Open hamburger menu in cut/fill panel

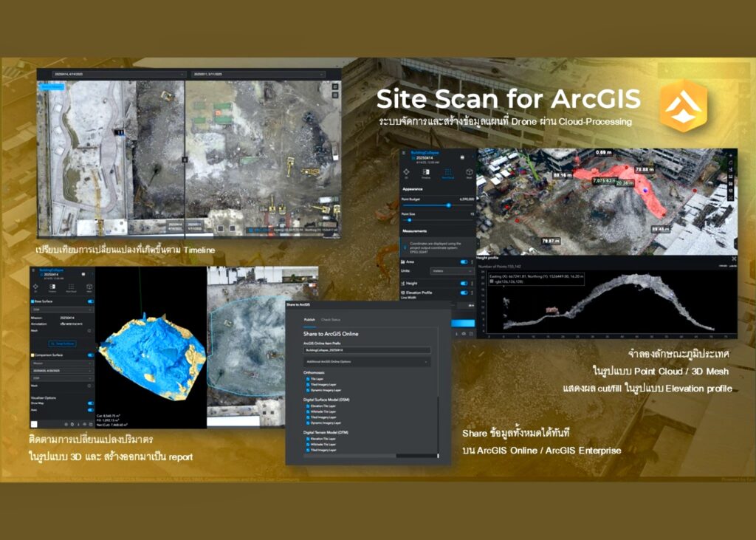(33, 270)
